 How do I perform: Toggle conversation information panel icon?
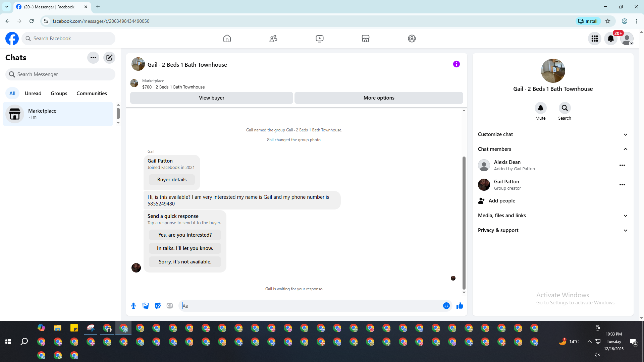point(457,64)
